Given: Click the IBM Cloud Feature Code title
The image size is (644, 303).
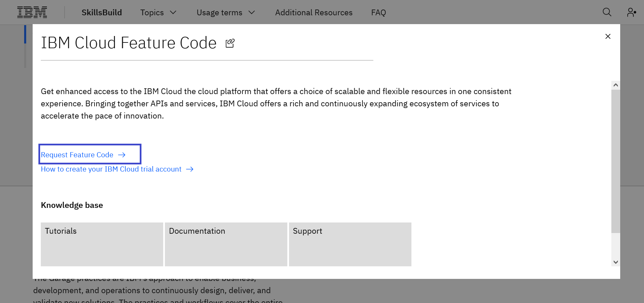Looking at the screenshot, I should (x=129, y=43).
